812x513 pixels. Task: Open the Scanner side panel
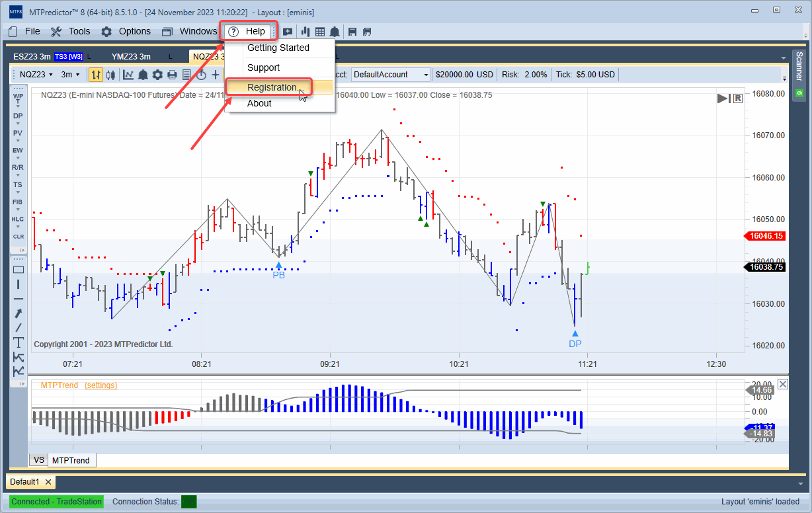(x=799, y=74)
